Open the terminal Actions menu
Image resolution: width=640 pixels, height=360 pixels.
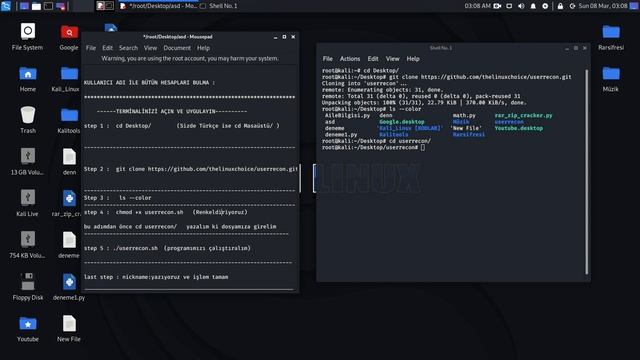pyautogui.click(x=350, y=59)
